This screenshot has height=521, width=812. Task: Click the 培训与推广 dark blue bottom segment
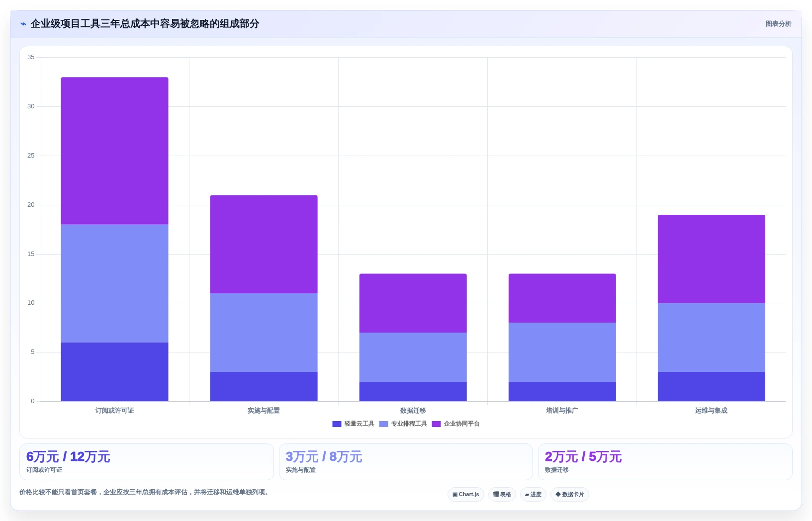tap(562, 391)
